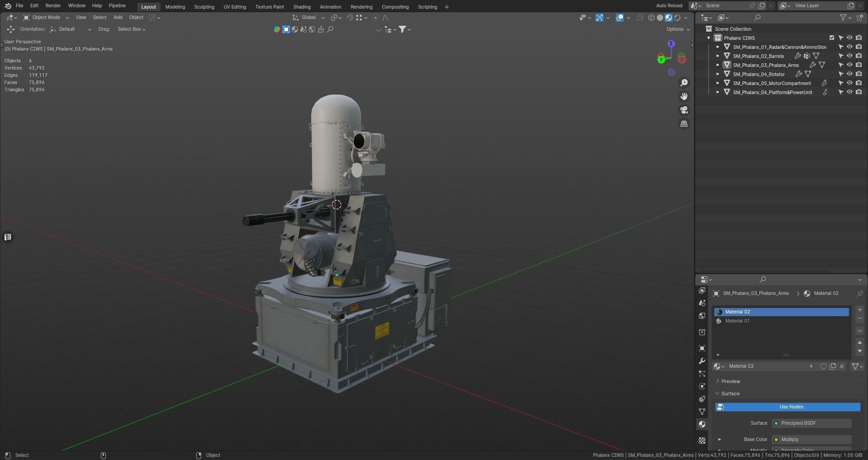Click the magnet Snap toggle in header
The width and height of the screenshot is (868, 460).
point(349,18)
